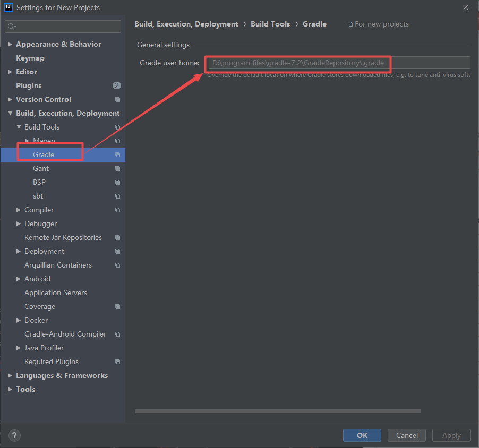Expand the Maven node
The height and width of the screenshot is (448, 479).
click(x=27, y=141)
